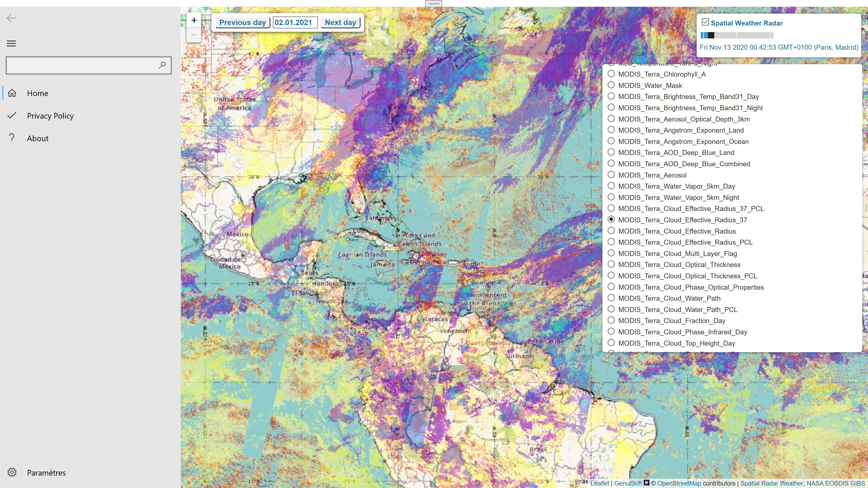868x488 pixels.
Task: Click the search magnifier icon
Action: click(x=163, y=65)
